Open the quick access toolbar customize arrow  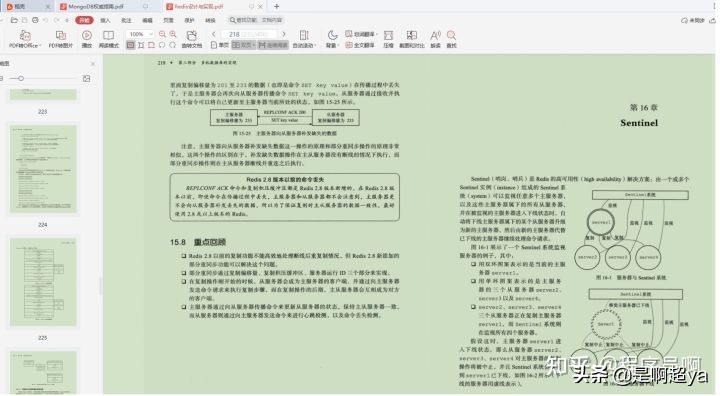67,20
